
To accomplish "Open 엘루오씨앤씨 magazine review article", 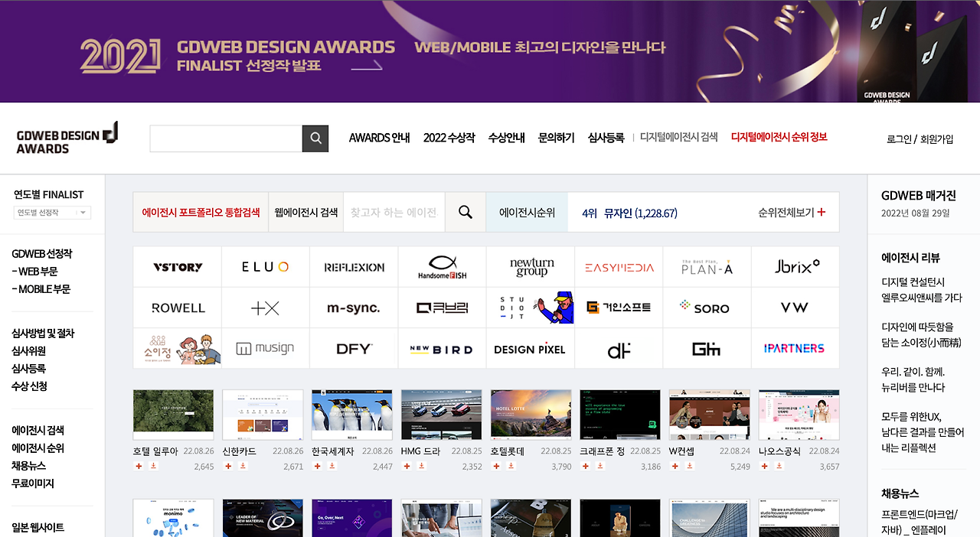I will [922, 290].
